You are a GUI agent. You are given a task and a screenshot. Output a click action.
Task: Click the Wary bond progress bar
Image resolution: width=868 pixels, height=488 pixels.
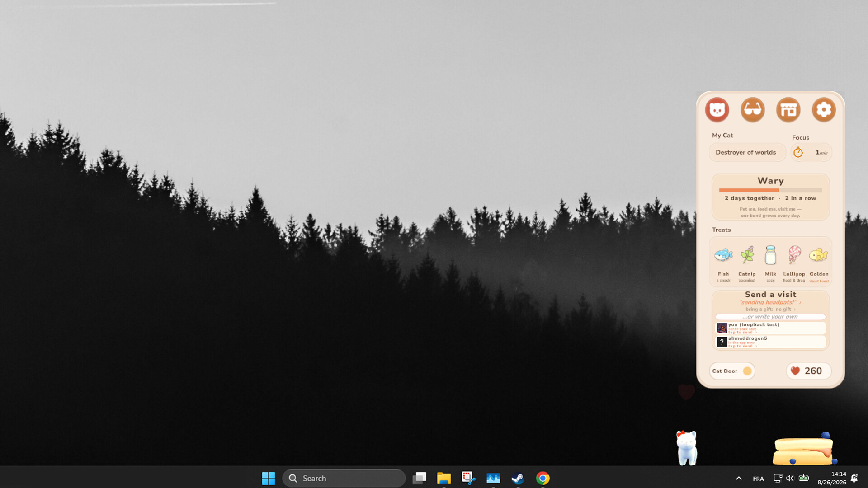[x=770, y=190]
